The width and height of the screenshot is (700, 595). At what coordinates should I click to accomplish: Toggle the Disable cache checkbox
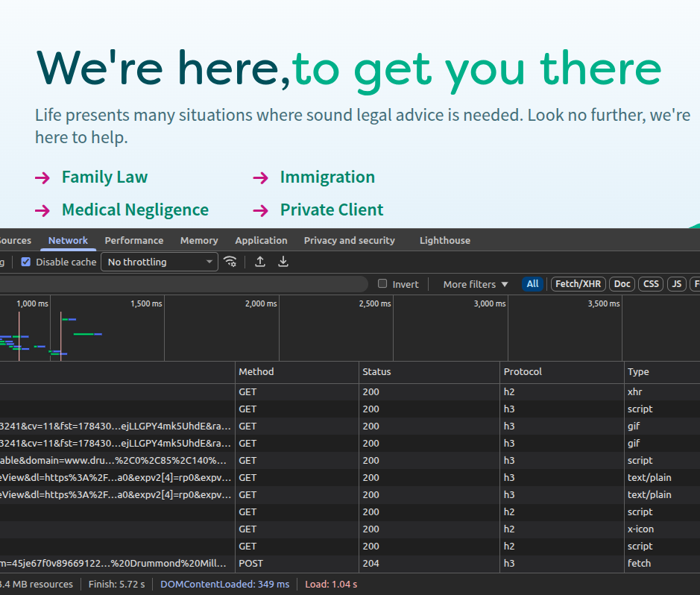tap(26, 262)
